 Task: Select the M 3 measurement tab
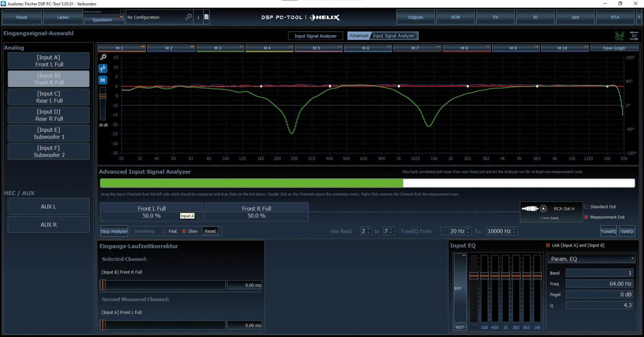coord(220,48)
